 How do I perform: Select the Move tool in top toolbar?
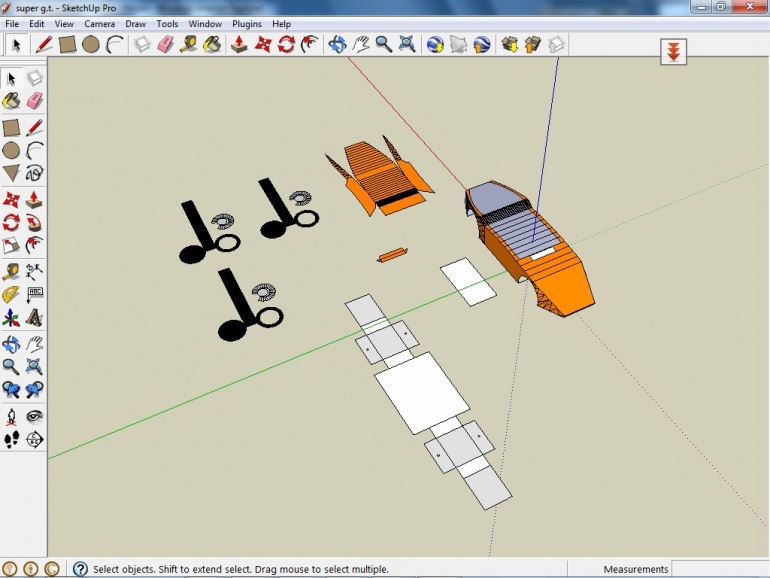tap(263, 45)
